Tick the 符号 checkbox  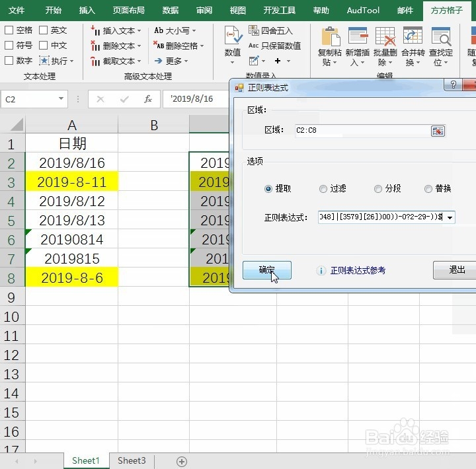[x=9, y=45]
